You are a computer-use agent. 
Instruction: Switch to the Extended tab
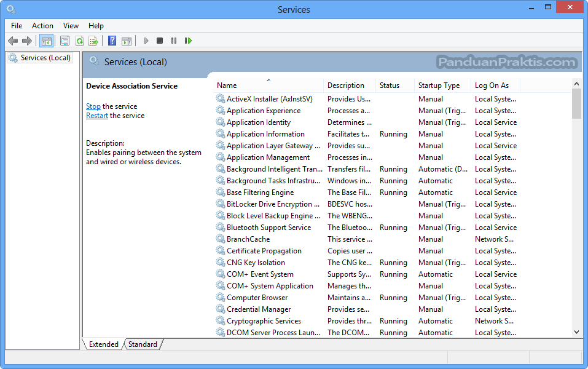pyautogui.click(x=103, y=344)
